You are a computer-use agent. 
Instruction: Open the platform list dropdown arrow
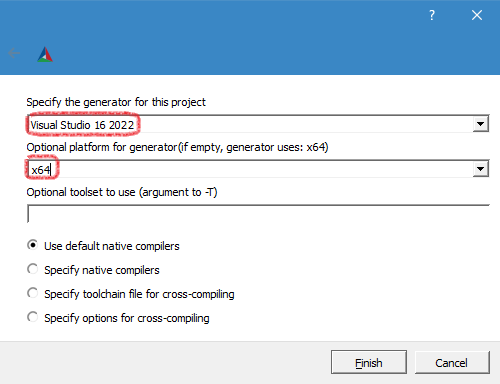pyautogui.click(x=480, y=169)
